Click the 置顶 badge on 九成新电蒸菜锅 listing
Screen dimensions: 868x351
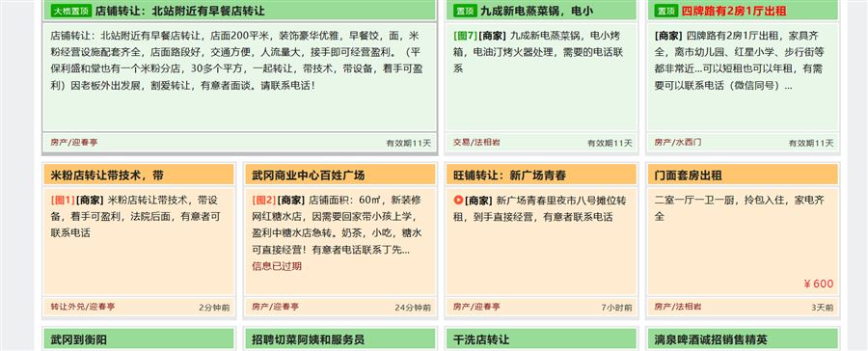coord(465,11)
